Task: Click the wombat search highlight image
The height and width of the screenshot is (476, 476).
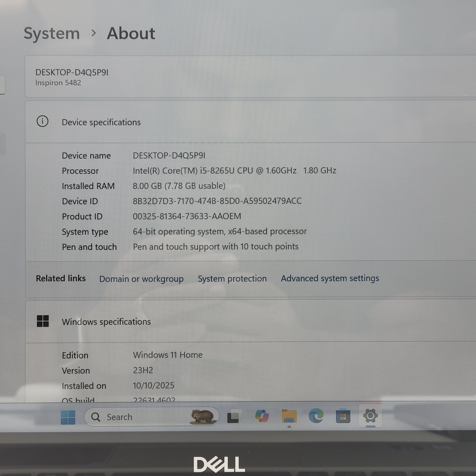Action: click(x=203, y=417)
